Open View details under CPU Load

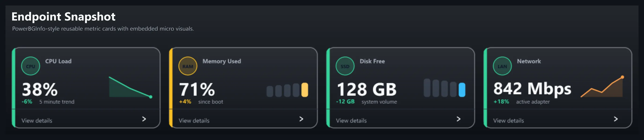37,121
